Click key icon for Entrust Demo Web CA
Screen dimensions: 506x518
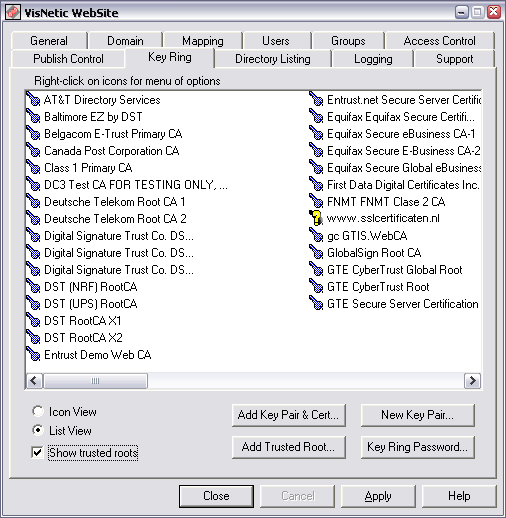(33, 354)
